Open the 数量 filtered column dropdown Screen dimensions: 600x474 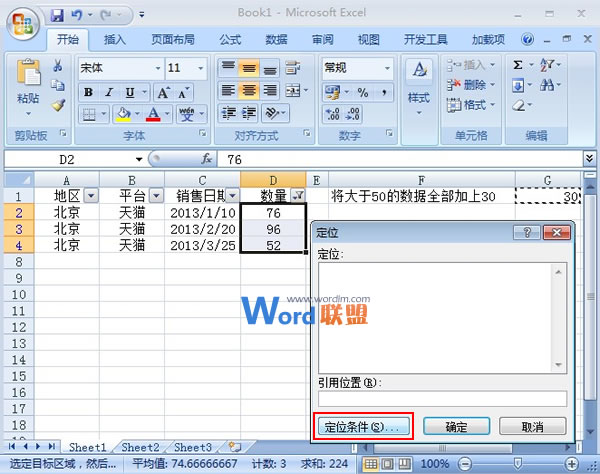click(298, 196)
